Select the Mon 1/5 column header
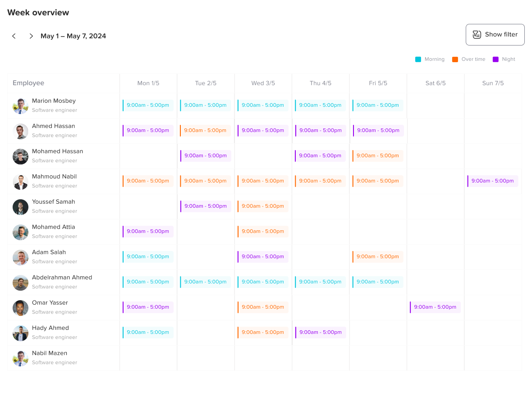The width and height of the screenshot is (532, 406). 148,83
